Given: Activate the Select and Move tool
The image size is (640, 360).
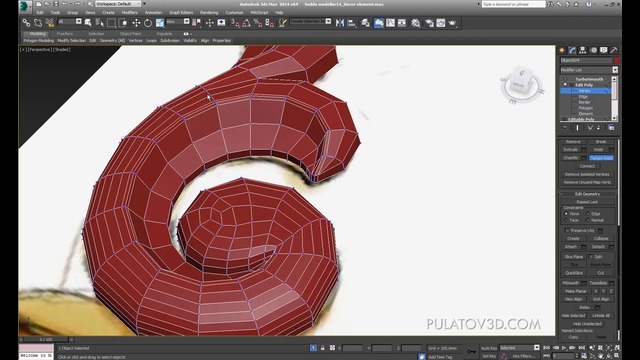Looking at the screenshot, I should coord(136,23).
